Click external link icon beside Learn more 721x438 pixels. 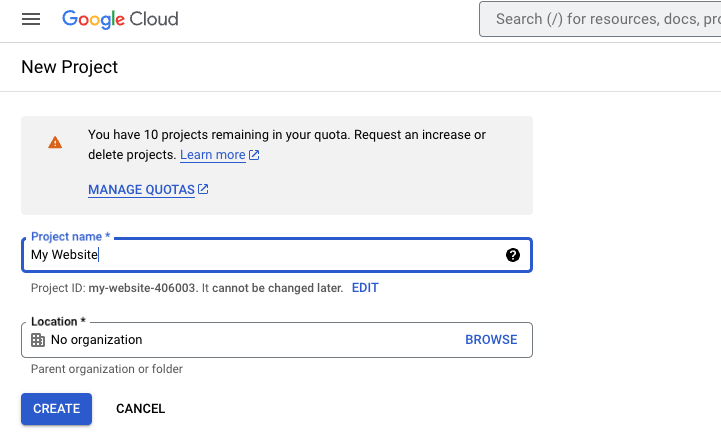coord(254,155)
